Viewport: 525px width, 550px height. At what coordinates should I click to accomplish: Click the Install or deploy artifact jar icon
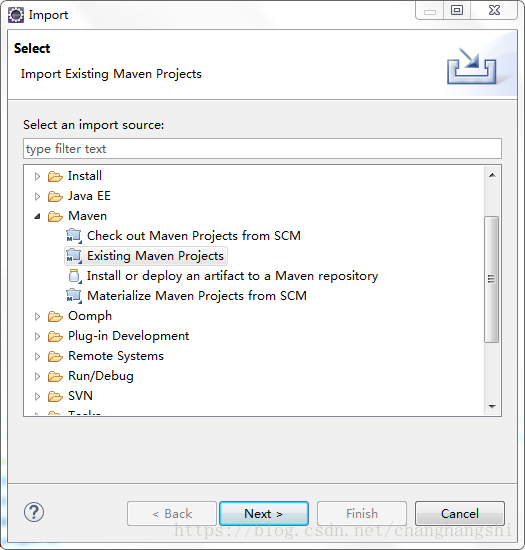point(75,276)
